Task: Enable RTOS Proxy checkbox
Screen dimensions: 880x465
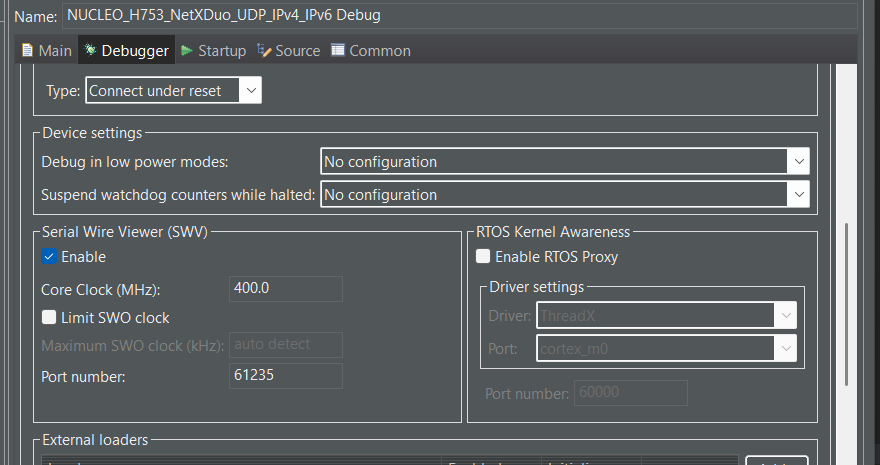Action: pyautogui.click(x=483, y=257)
